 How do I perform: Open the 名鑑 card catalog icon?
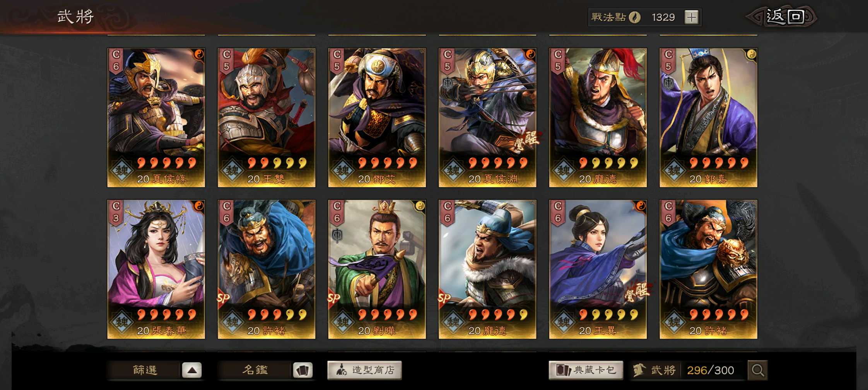pyautogui.click(x=302, y=370)
